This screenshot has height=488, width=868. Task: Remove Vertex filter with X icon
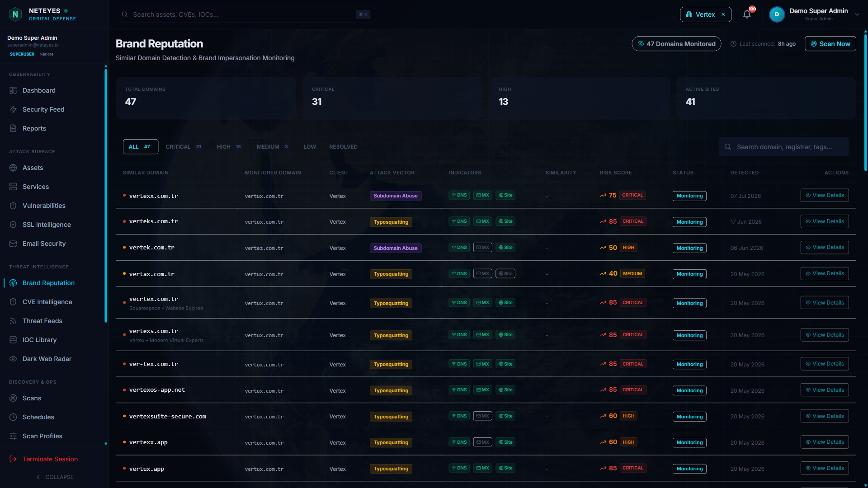(723, 14)
